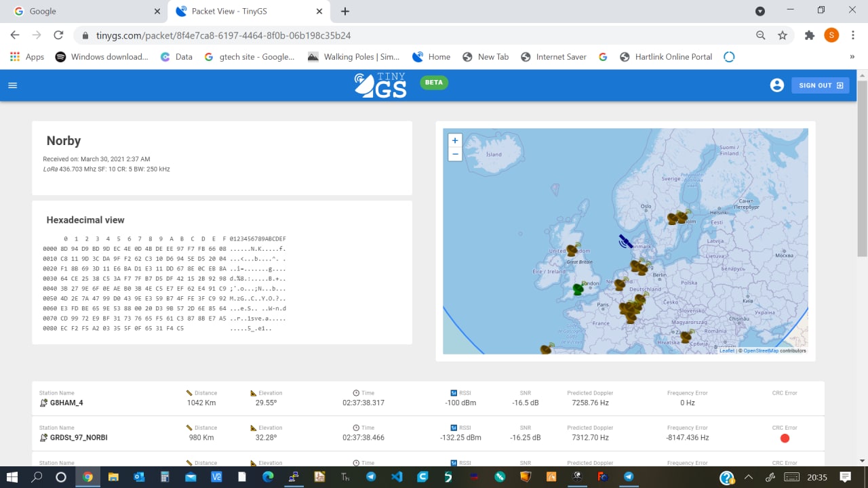Screen dimensions: 868x488
Task: Click the TinyGS logo
Action: pyautogui.click(x=380, y=85)
